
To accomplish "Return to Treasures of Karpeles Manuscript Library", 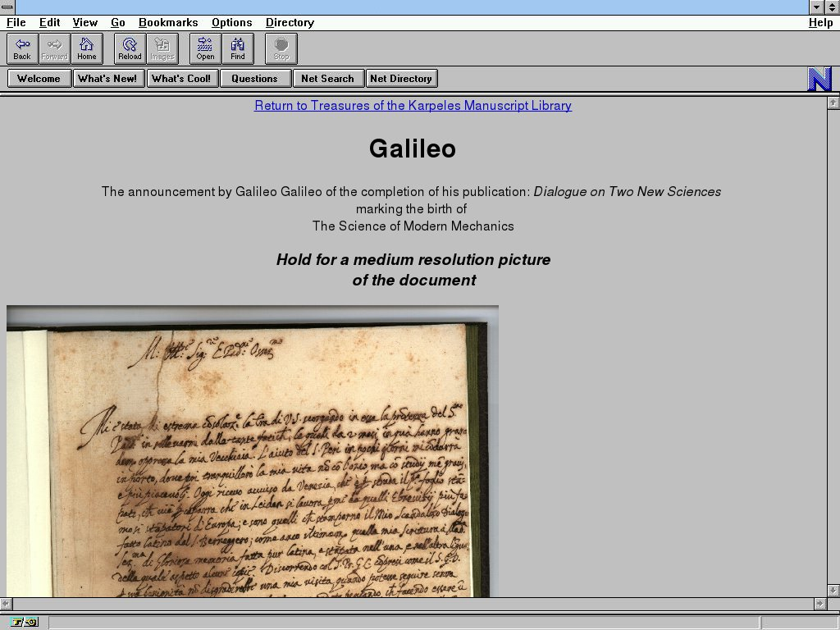I will click(x=413, y=106).
